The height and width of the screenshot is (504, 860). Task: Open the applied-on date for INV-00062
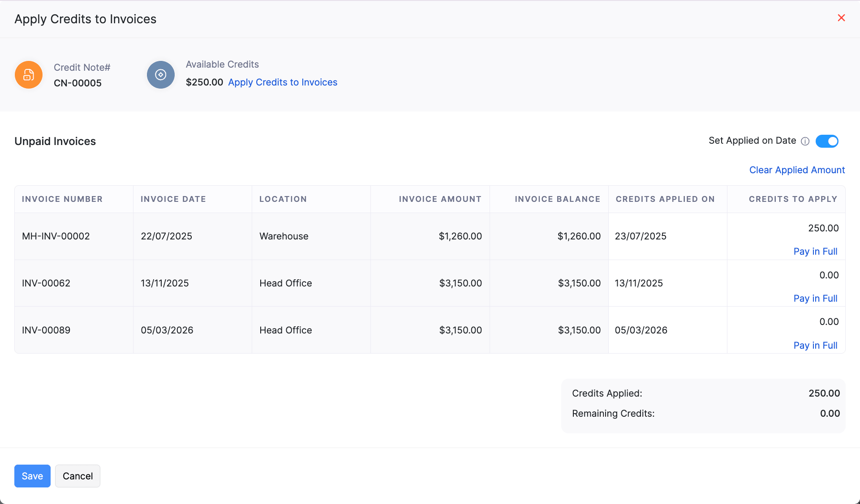pos(667,283)
